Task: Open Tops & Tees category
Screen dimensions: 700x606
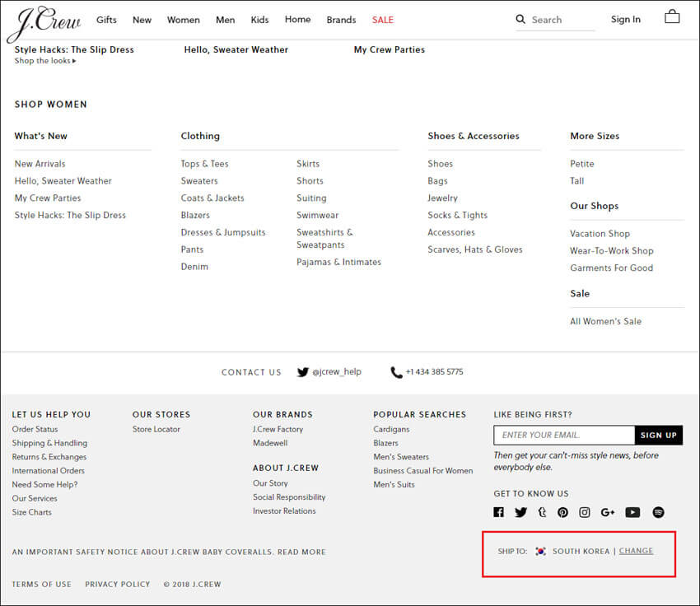Action: [204, 164]
